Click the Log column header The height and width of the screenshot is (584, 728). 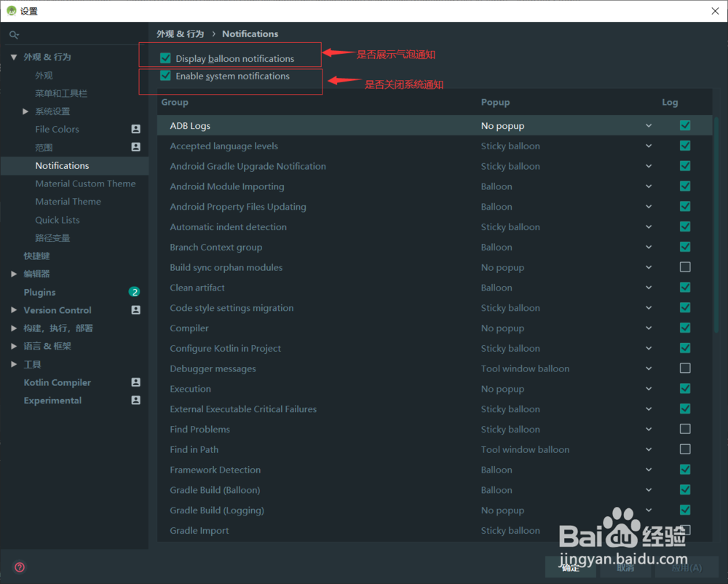coord(670,102)
